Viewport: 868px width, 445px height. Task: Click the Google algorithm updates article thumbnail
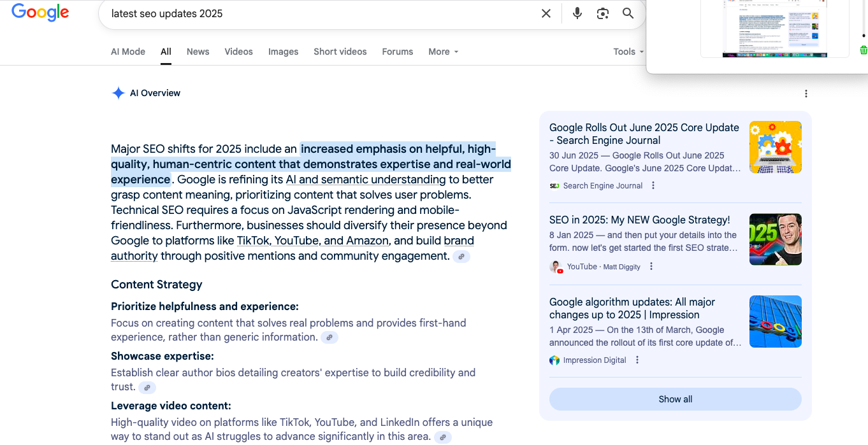coord(776,321)
